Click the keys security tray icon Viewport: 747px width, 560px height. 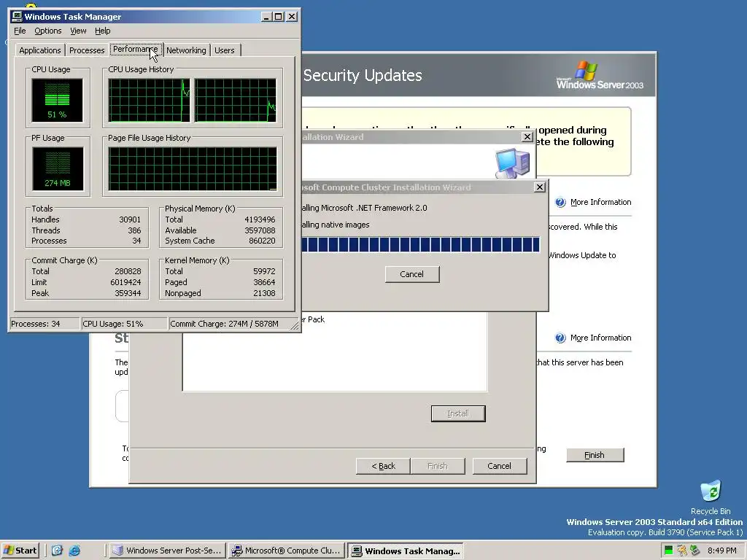click(x=682, y=551)
